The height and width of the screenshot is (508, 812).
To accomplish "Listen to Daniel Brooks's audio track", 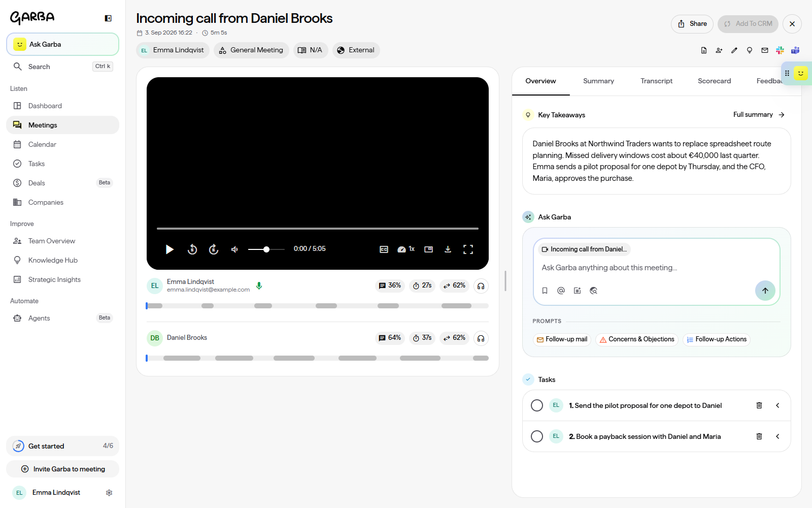I will pyautogui.click(x=481, y=338).
